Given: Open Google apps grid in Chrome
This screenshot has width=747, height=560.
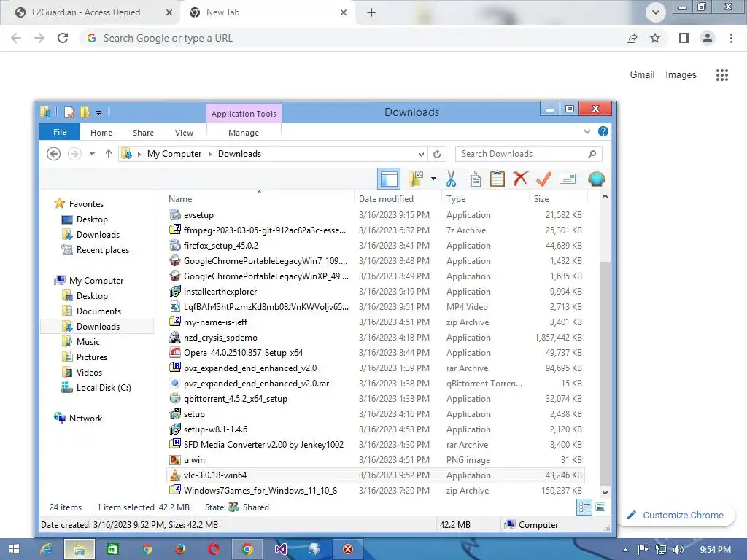Looking at the screenshot, I should point(721,75).
